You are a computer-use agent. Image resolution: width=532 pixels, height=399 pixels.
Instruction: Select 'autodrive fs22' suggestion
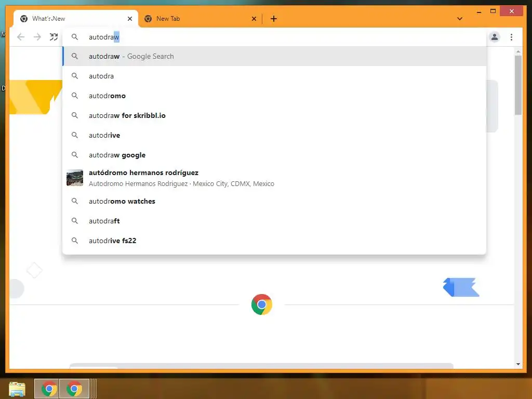click(274, 241)
